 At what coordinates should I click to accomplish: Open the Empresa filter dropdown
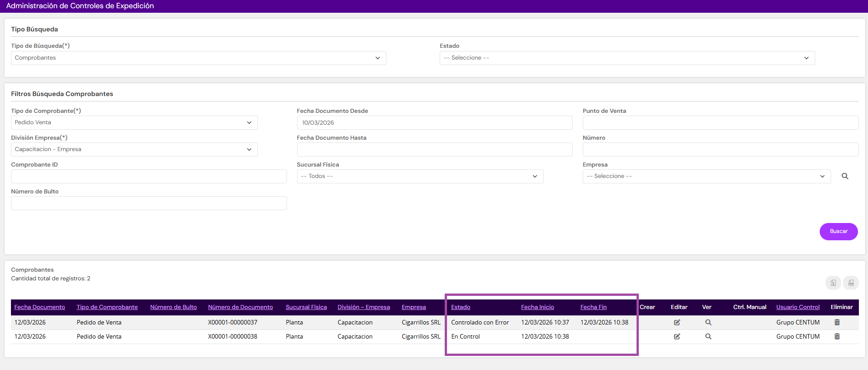(x=707, y=176)
